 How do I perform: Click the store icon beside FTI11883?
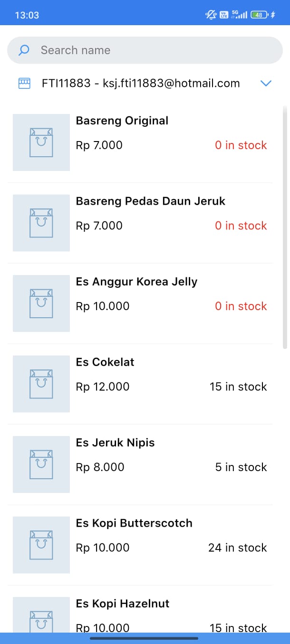[24, 84]
